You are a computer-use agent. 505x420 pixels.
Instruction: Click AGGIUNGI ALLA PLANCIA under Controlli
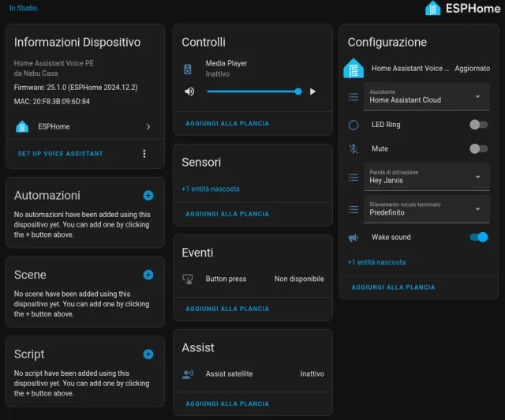tap(227, 123)
